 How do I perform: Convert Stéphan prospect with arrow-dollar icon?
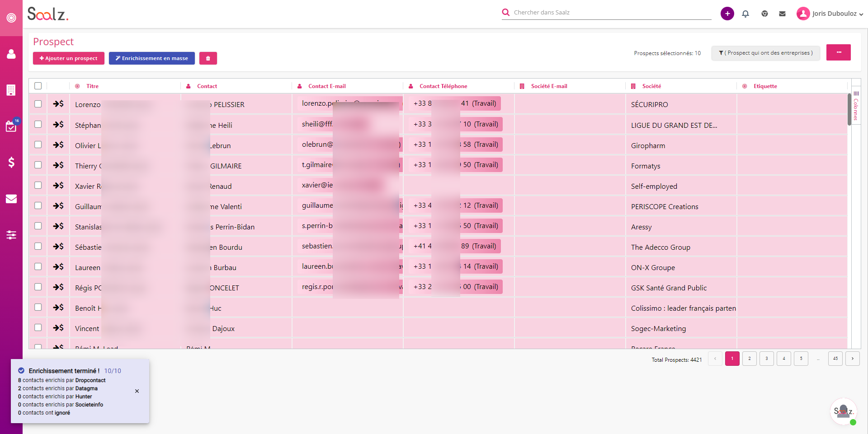58,124
